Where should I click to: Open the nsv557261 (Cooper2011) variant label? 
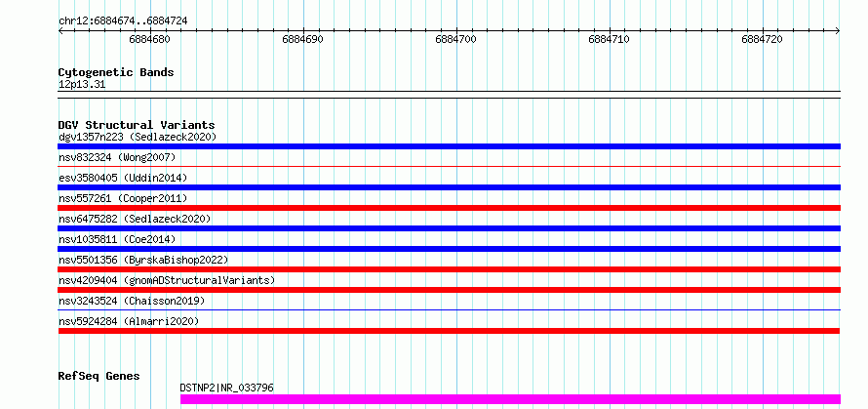(x=123, y=198)
